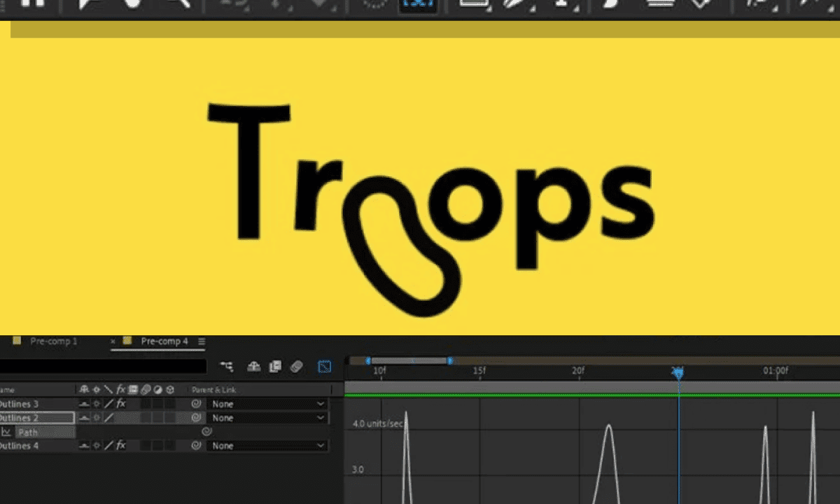
Task: Click the parent pick whip for Outlines 2
Action: (197, 418)
